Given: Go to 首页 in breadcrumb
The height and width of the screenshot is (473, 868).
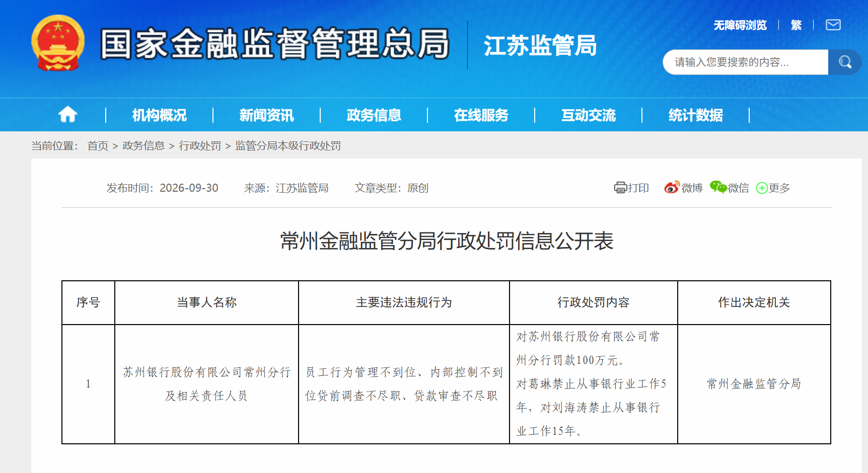Looking at the screenshot, I should click(98, 146).
